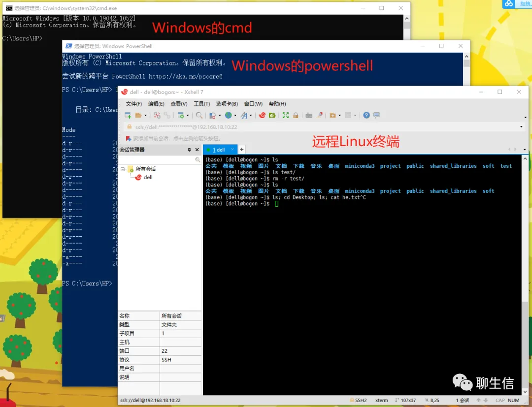Screen dimensions: 532x407
Task: Click the copy/paste layout icon in toolbar
Action: point(213,115)
